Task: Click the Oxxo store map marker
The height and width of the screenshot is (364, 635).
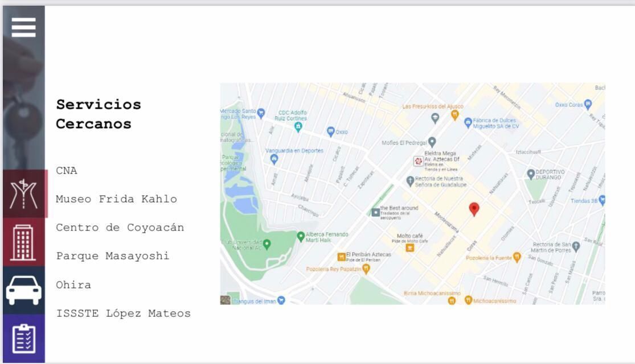Action: (x=331, y=131)
